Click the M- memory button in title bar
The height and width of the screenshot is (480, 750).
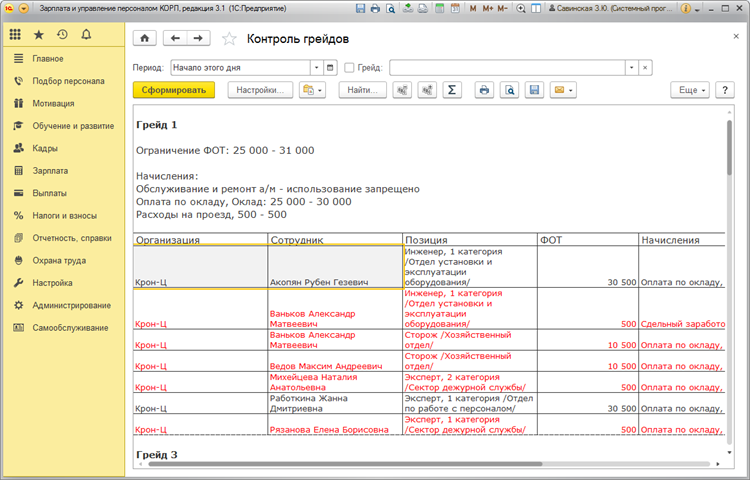point(502,8)
